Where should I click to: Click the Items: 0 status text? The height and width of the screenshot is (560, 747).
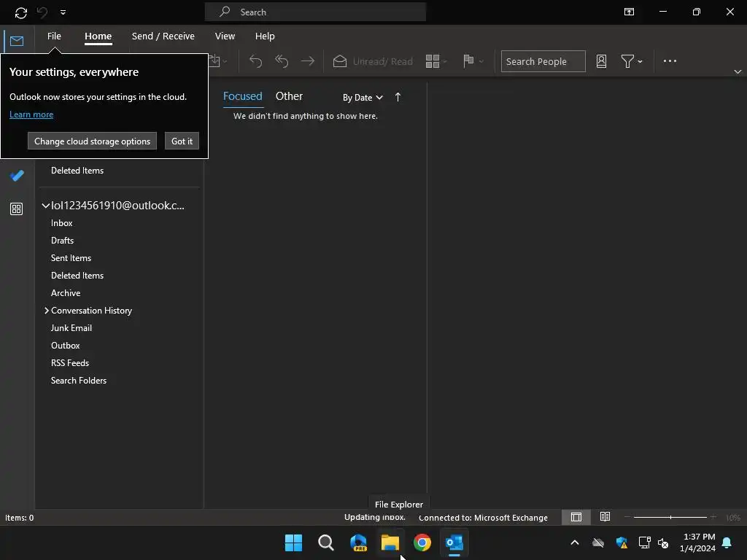(20, 518)
